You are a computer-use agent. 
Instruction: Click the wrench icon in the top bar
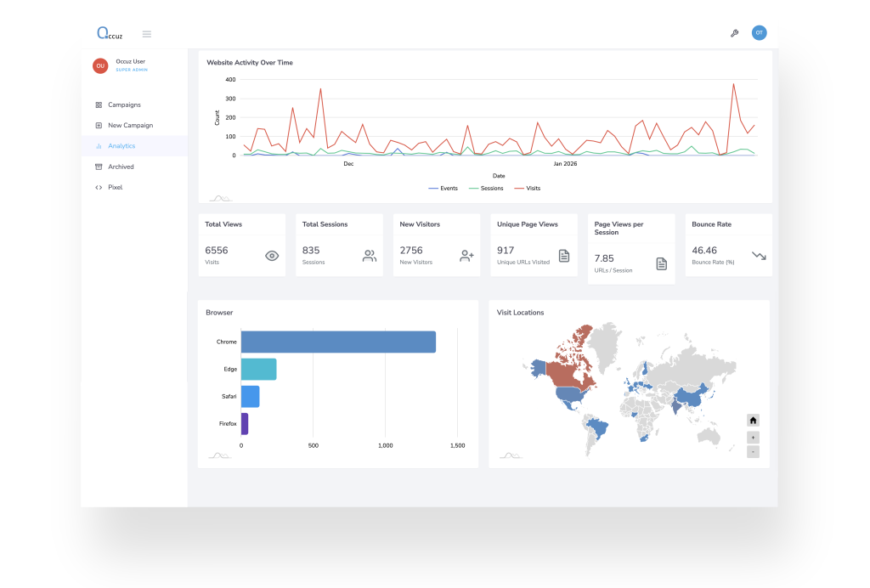pos(734,33)
